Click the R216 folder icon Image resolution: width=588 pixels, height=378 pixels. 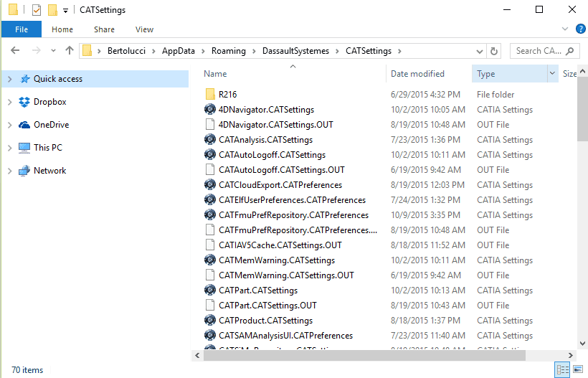[x=210, y=94]
